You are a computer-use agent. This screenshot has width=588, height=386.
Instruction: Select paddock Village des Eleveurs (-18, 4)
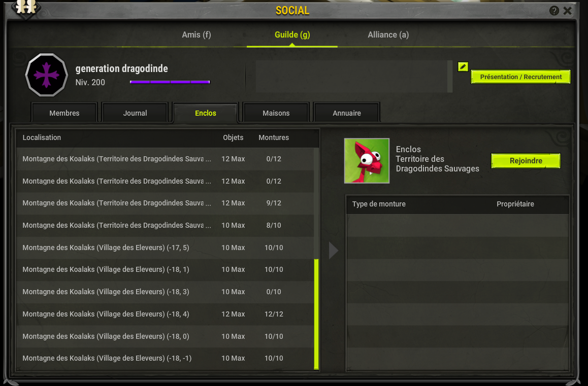165,314
